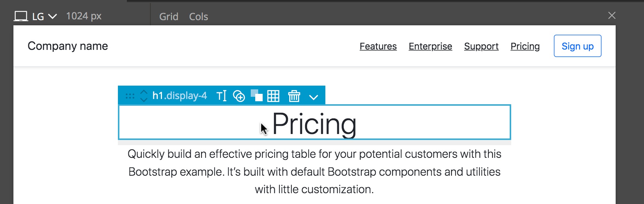Toggle the Grid overlay
The image size is (644, 204).
[169, 16]
